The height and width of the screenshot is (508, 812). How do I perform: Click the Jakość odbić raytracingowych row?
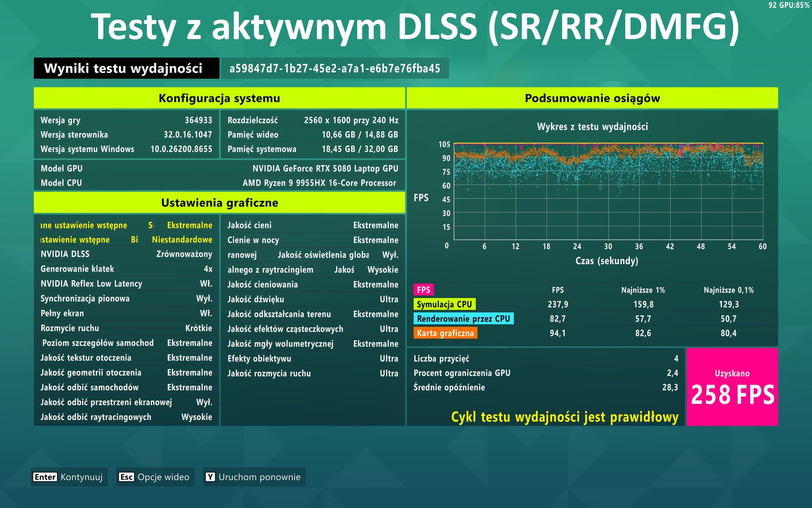[127, 417]
